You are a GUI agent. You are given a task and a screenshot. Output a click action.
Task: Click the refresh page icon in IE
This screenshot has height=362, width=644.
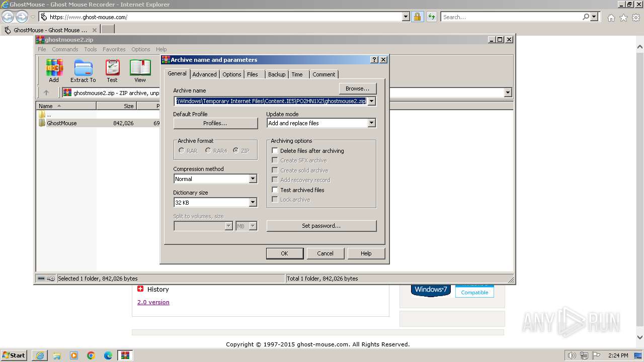tap(431, 17)
